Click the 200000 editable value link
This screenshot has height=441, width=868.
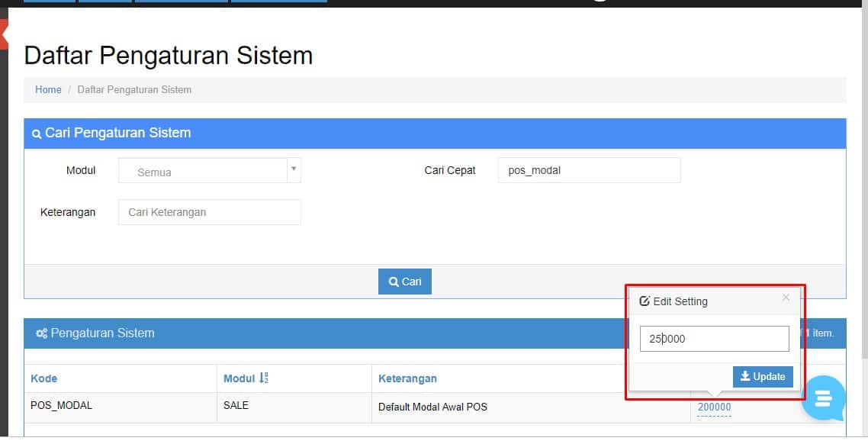714,407
